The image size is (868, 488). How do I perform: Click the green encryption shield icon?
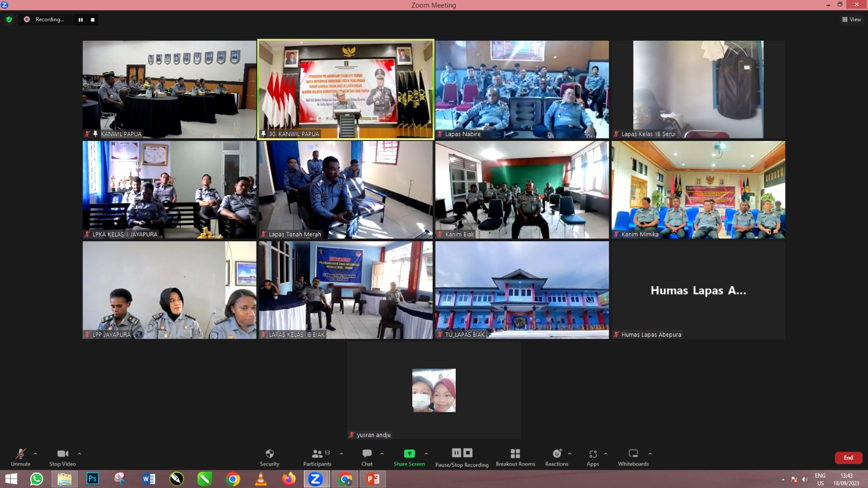pos(9,20)
